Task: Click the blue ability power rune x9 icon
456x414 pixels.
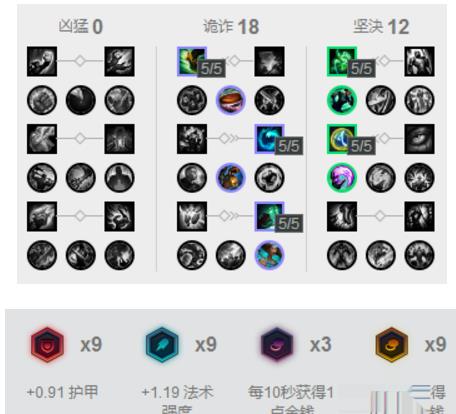Action: click(162, 344)
